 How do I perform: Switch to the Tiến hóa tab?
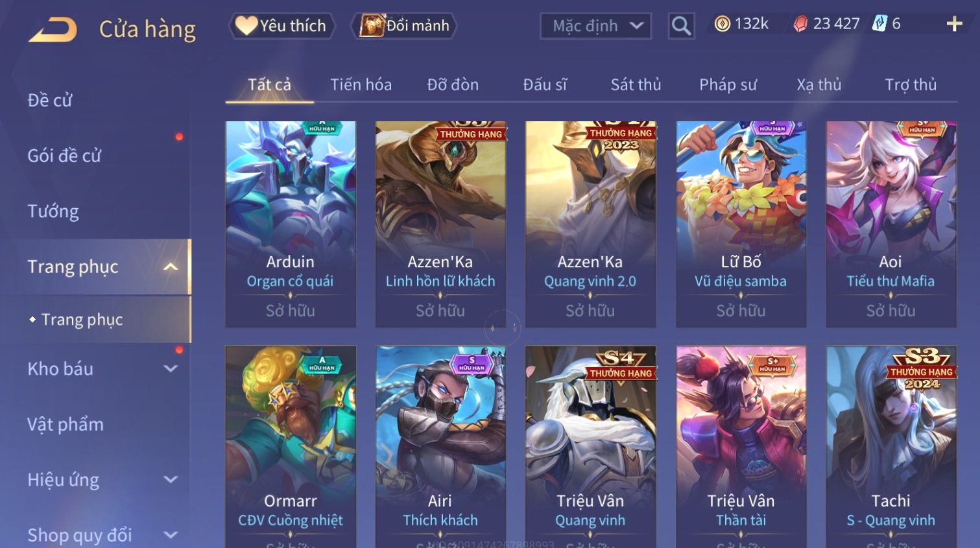[x=361, y=85]
